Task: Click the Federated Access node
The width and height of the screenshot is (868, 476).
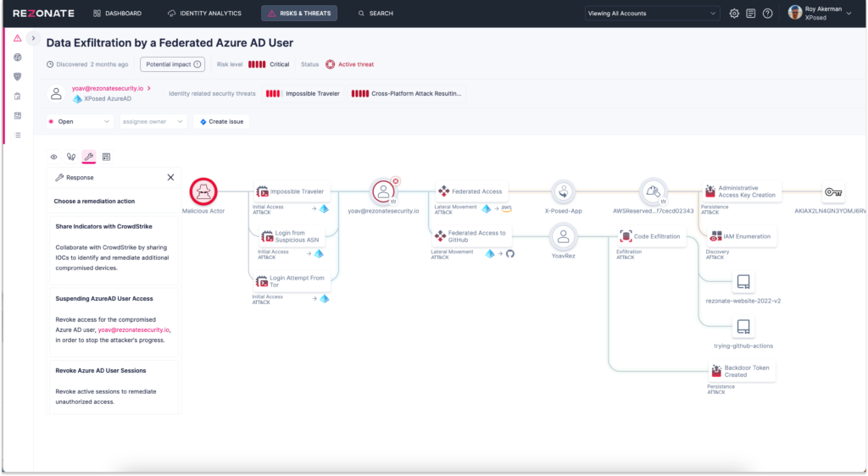Action: 470,191
